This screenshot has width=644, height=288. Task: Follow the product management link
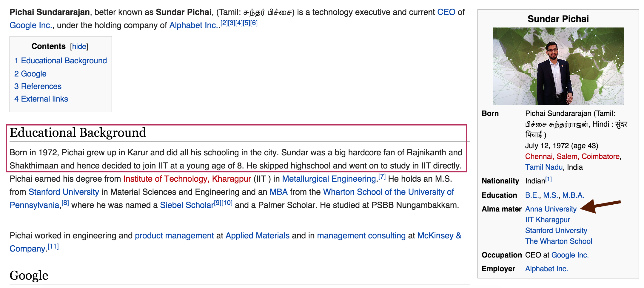coord(174,236)
